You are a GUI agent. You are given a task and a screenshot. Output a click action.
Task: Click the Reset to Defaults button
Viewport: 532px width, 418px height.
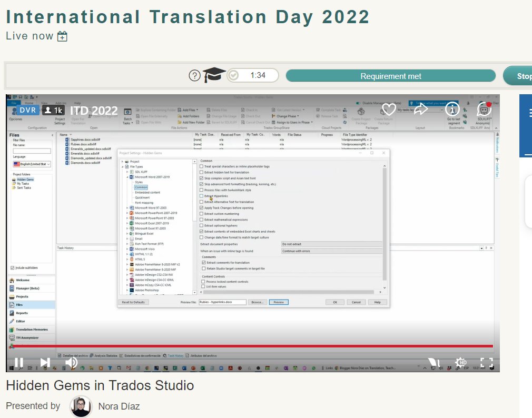(x=133, y=302)
